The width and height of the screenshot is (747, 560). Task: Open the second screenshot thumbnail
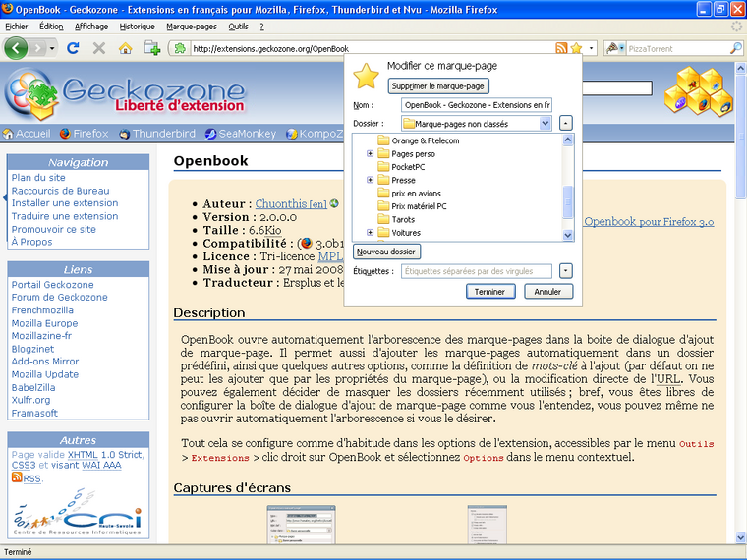pyautogui.click(x=488, y=525)
